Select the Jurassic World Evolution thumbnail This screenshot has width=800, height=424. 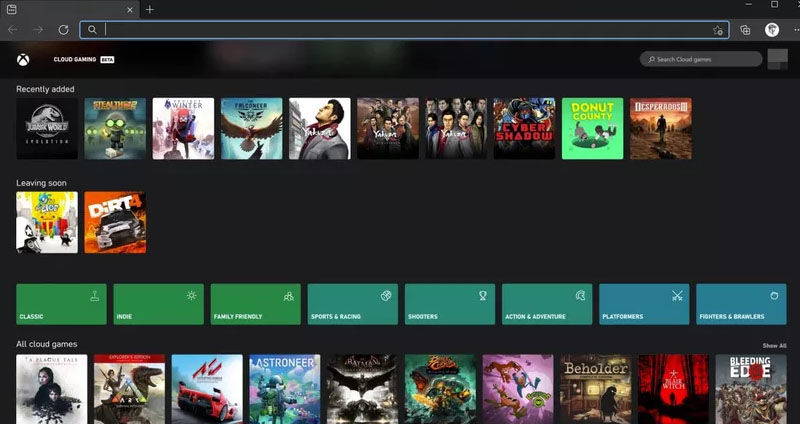(47, 128)
